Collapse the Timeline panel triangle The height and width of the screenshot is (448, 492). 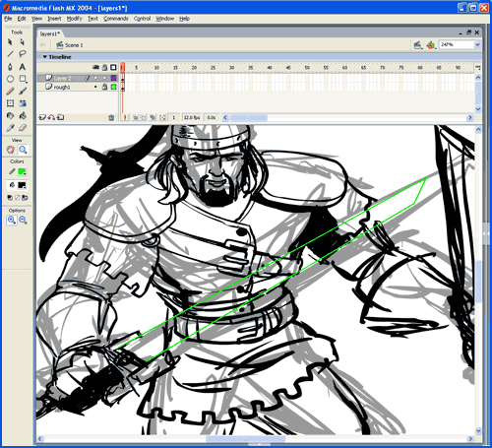coord(45,57)
